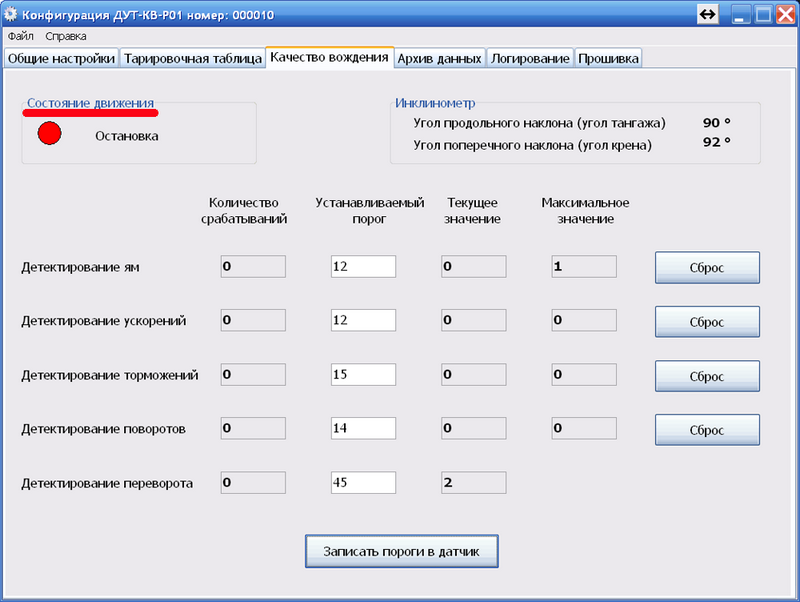This screenshot has width=800, height=602.
Task: Click the Угол продольного наклона label
Action: pos(540,123)
